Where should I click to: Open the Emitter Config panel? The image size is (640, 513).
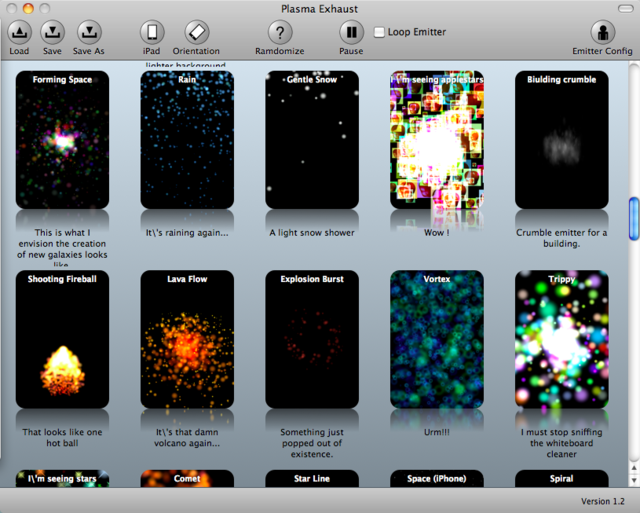603,32
